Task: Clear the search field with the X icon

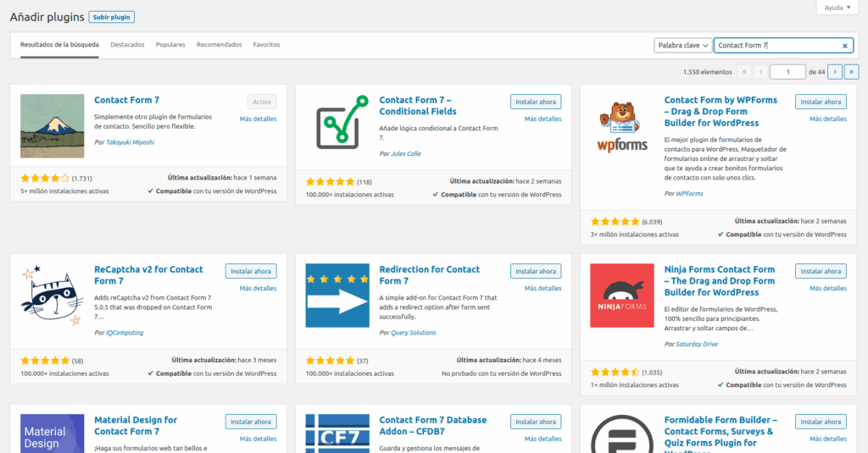Action: (x=845, y=46)
